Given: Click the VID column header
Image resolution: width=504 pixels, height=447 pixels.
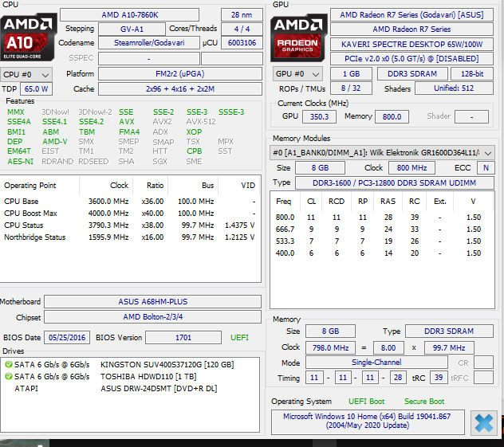Looking at the screenshot, I should pyautogui.click(x=239, y=186).
